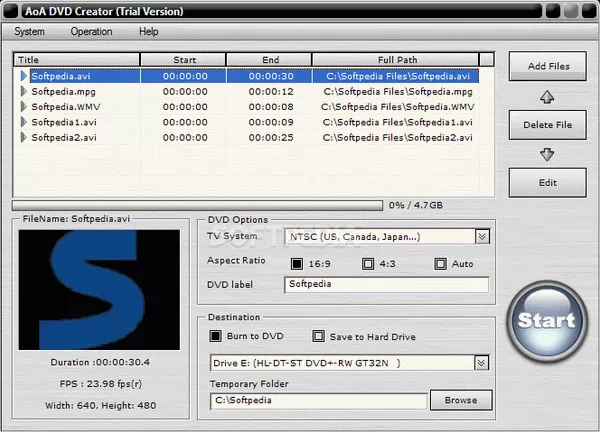
Task: Click the Browse button for temporary folder
Action: (461, 401)
